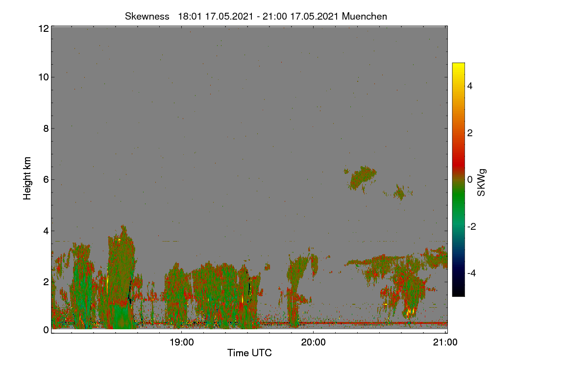Viewport: 588px width, 392px height.
Task: Click the 21:00 time axis label
Action: 445,343
